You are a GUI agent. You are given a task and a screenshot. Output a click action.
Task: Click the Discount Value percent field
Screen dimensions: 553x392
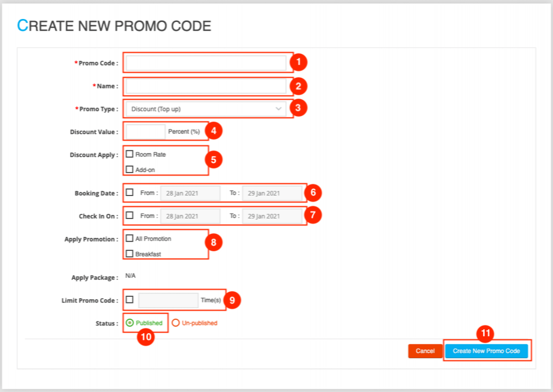click(145, 132)
